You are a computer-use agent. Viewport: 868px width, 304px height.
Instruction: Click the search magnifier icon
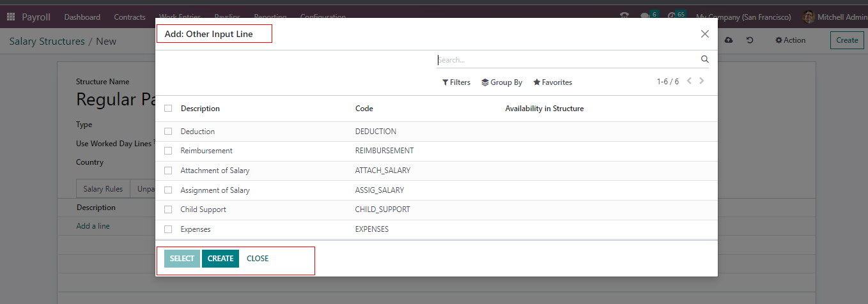(704, 59)
